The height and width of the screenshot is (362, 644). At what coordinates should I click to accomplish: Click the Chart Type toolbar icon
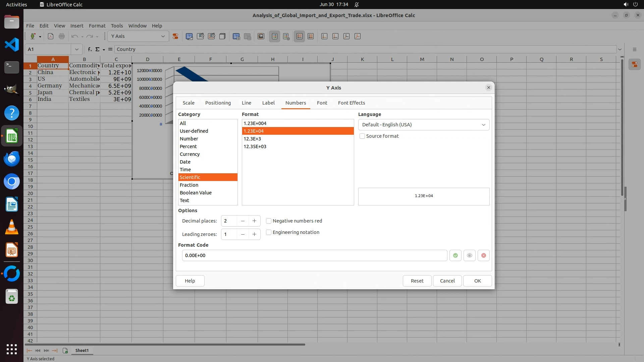[x=189, y=36]
